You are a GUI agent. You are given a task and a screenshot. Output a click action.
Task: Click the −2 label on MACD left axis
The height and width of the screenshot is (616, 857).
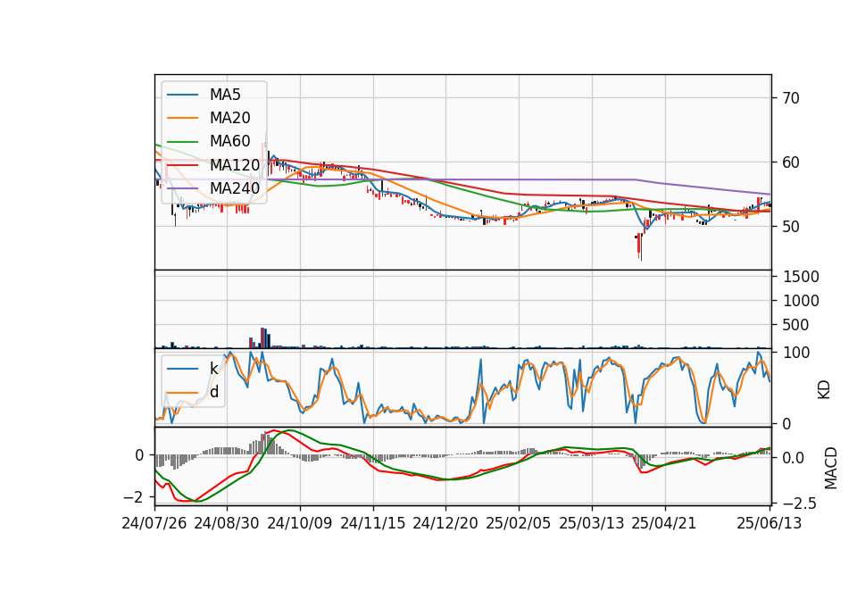tap(133, 497)
